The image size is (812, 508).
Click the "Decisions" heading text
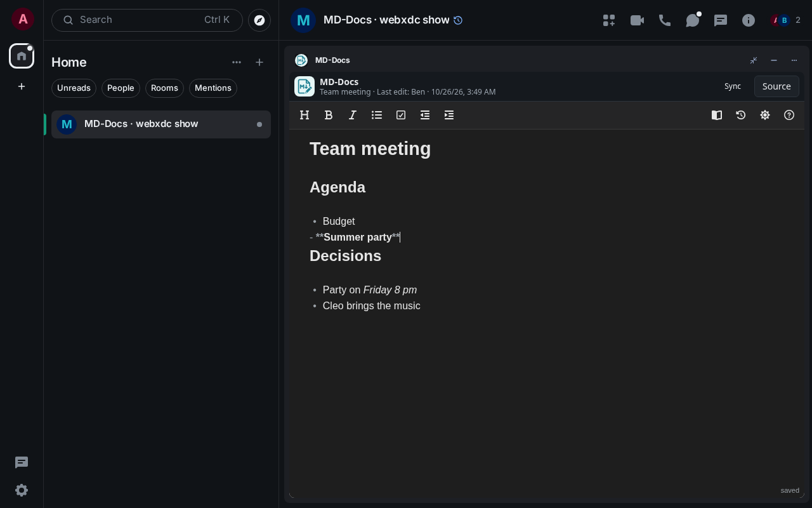tap(345, 256)
